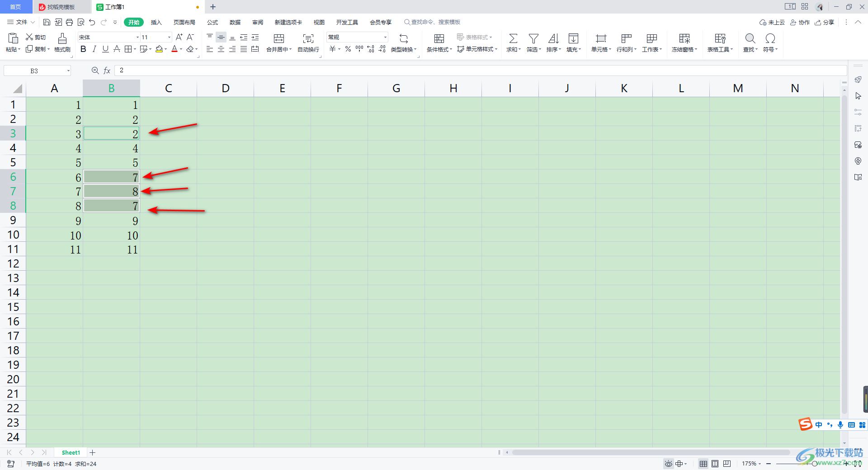Open the borders dropdown arrow
This screenshot has width=868, height=470.
135,49
